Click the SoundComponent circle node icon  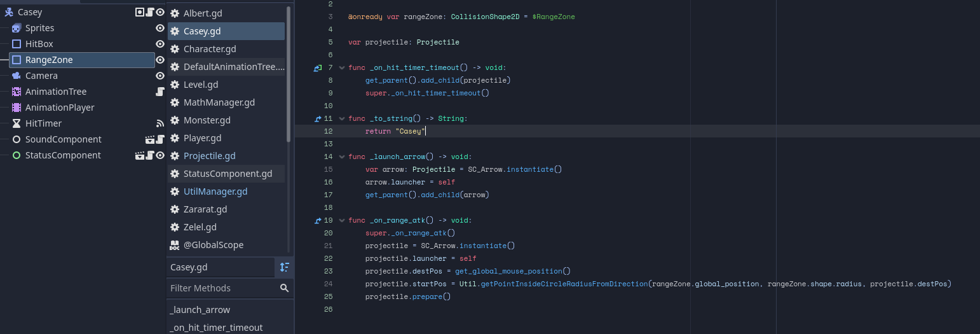17,139
